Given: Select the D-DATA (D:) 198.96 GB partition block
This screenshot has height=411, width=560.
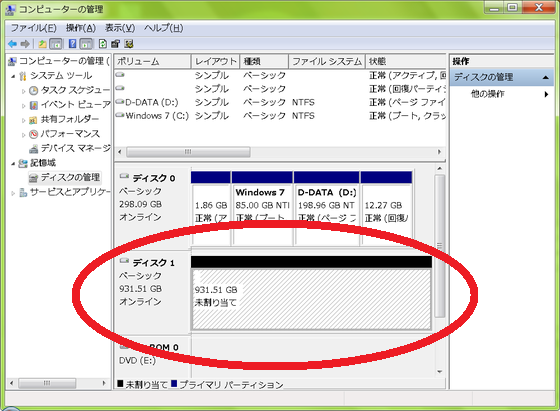Looking at the screenshot, I should point(326,208).
